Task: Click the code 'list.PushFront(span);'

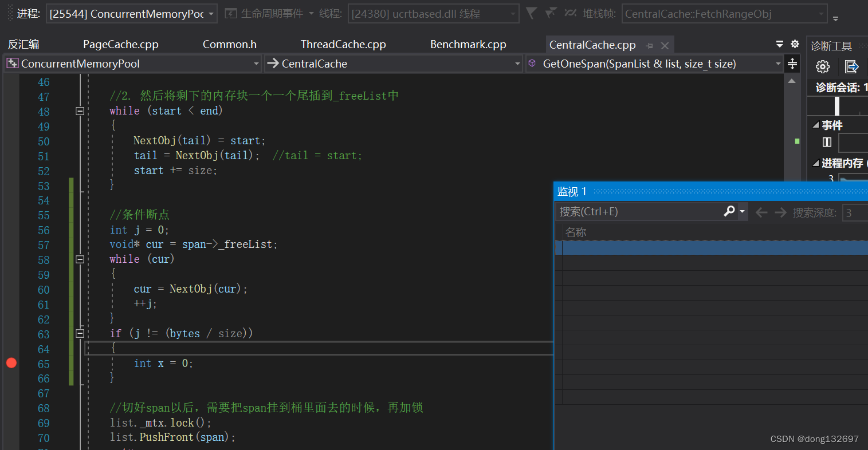Action: (172, 437)
